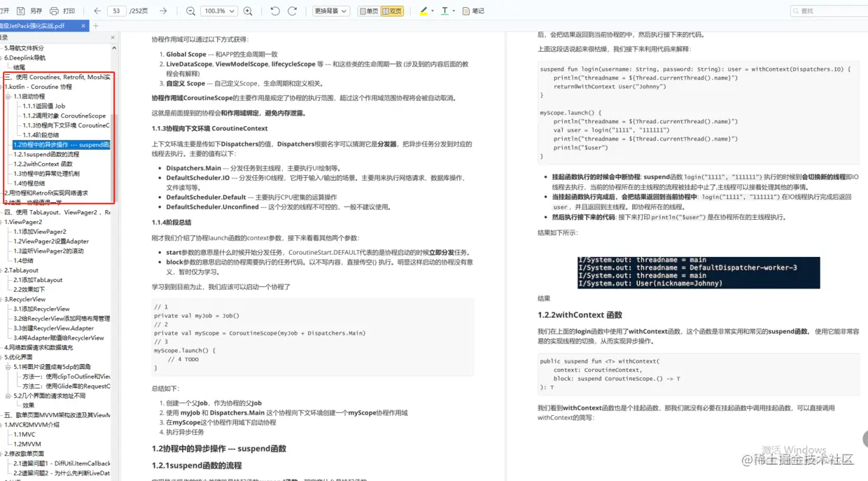Screen dimensions: 868x481
Task: Go to the previous page arrow
Action: [97, 11]
